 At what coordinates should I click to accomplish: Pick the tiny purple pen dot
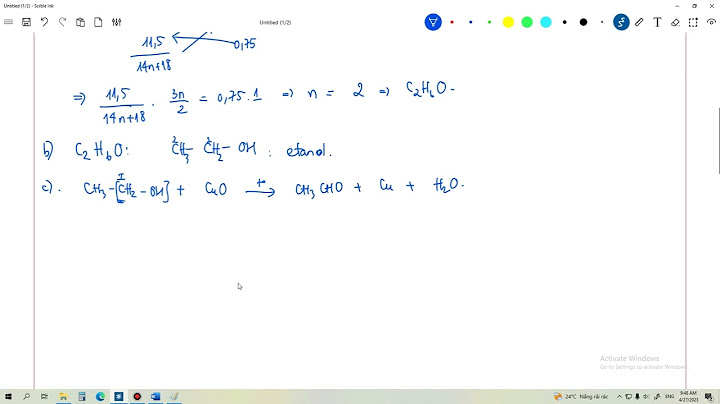tap(602, 22)
